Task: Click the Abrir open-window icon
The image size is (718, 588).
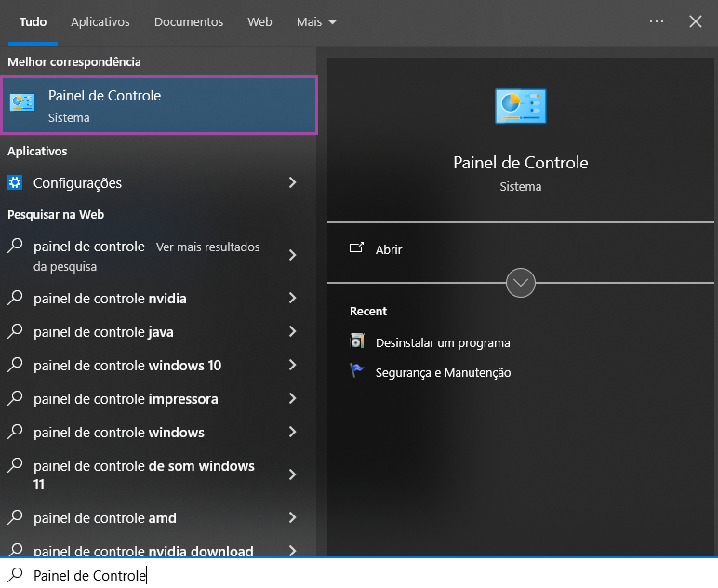Action: pos(357,247)
